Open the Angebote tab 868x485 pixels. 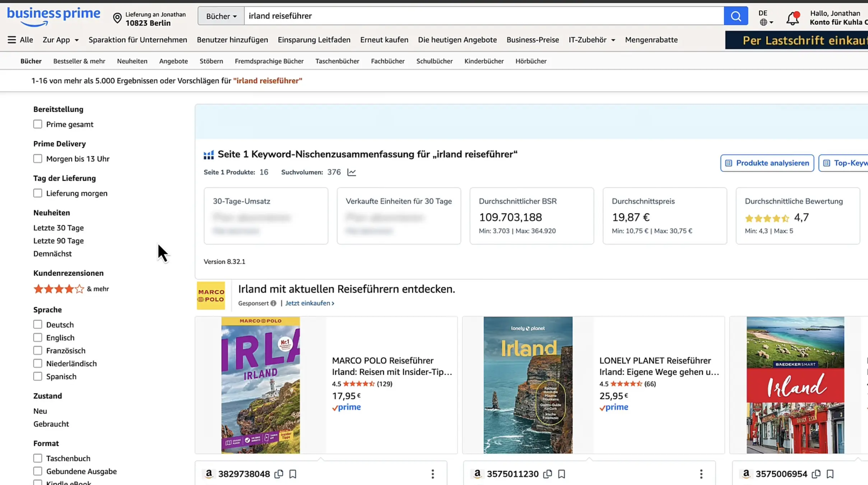tap(173, 61)
